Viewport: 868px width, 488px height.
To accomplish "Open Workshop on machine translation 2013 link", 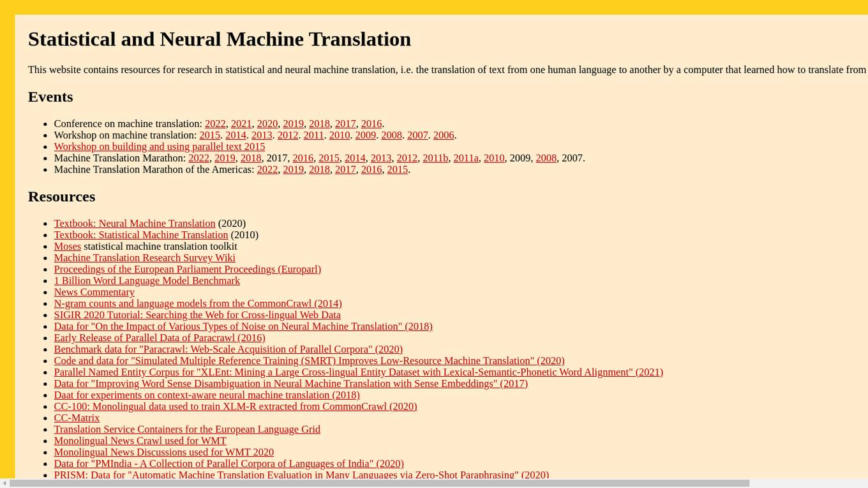I will click(262, 135).
